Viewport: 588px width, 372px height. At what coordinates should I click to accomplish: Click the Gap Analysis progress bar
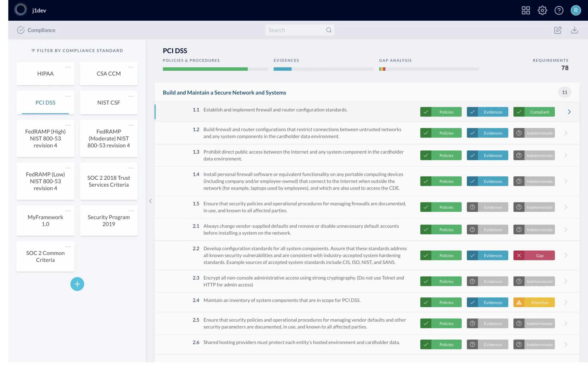(429, 69)
